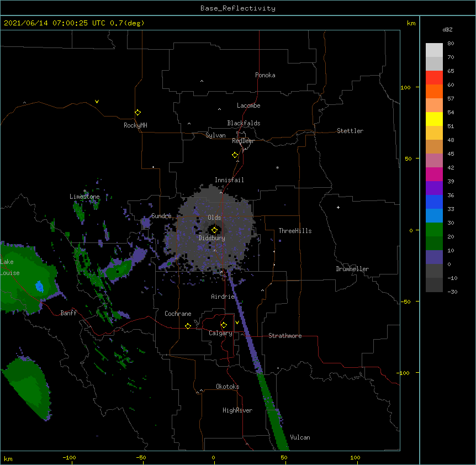Pick the bright yellow legend color swatch
The image size is (476, 465).
tap(434, 119)
